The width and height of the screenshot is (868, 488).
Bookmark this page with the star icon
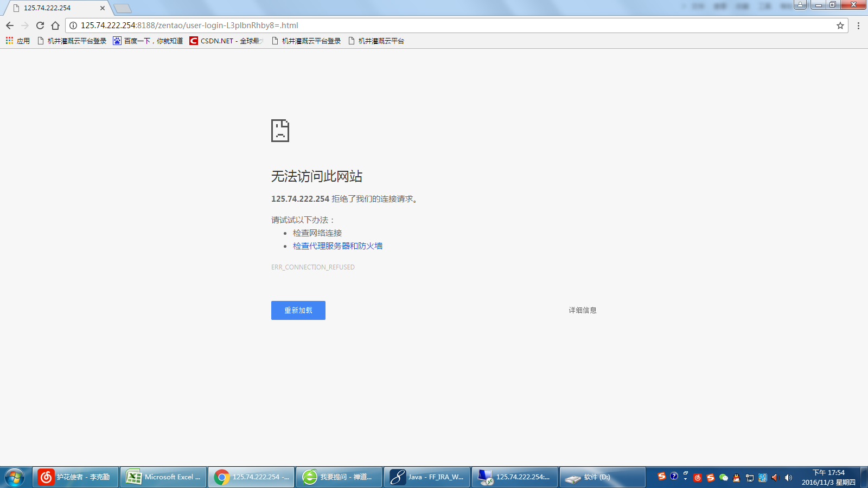tap(840, 25)
